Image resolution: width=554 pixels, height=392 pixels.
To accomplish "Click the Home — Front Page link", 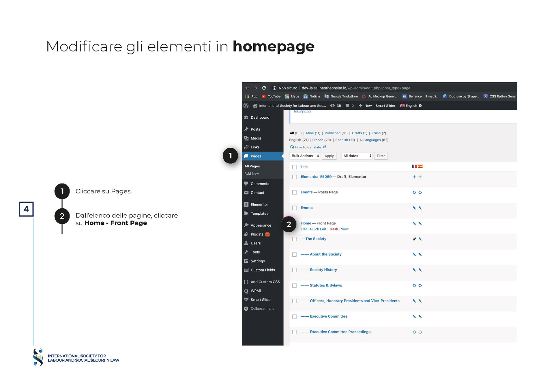I will click(x=306, y=223).
